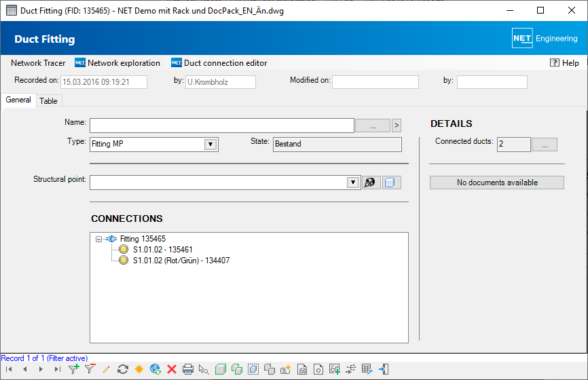Click the refresh arrows icon
Viewport: 588px width, 380px height.
click(x=123, y=369)
